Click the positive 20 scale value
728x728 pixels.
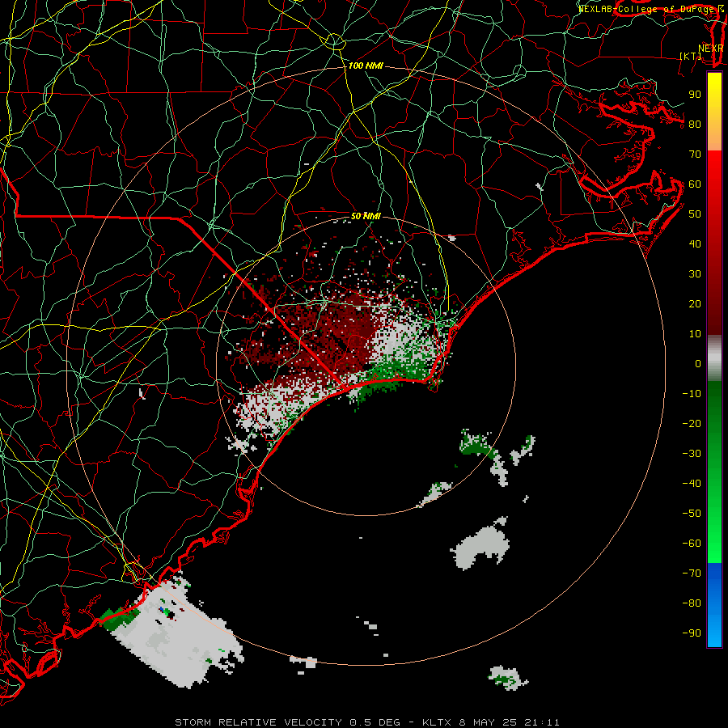point(695,304)
